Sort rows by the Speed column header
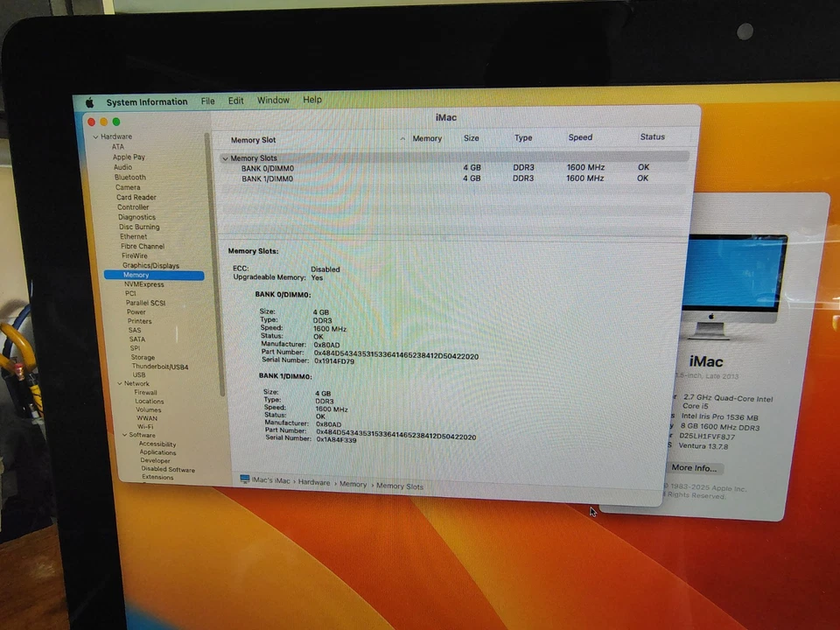This screenshot has width=840, height=630. point(579,137)
